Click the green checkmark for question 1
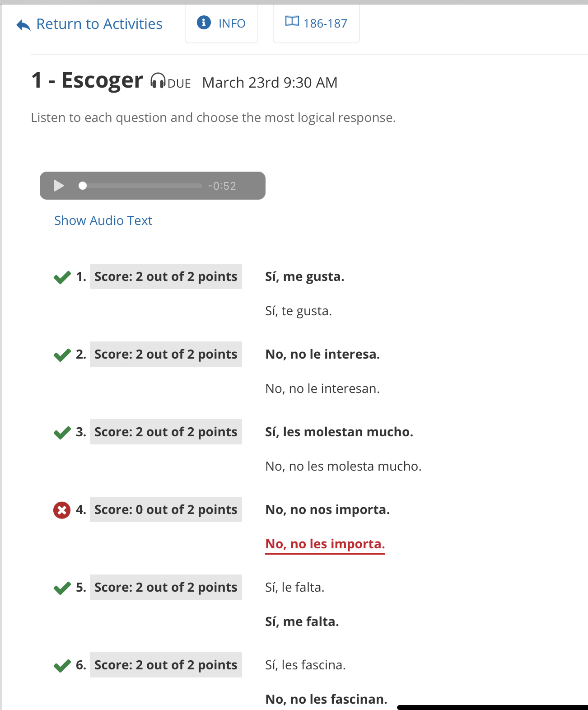 coord(62,277)
